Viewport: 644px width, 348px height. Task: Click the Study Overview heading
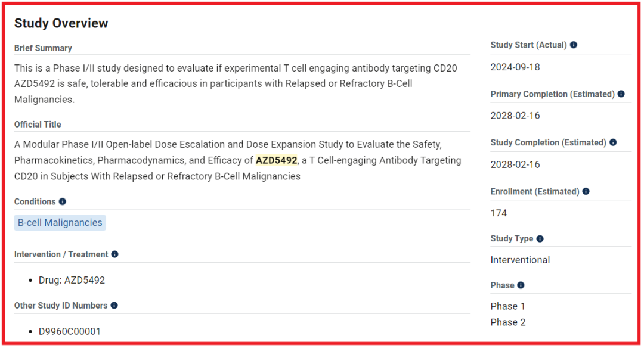[61, 23]
